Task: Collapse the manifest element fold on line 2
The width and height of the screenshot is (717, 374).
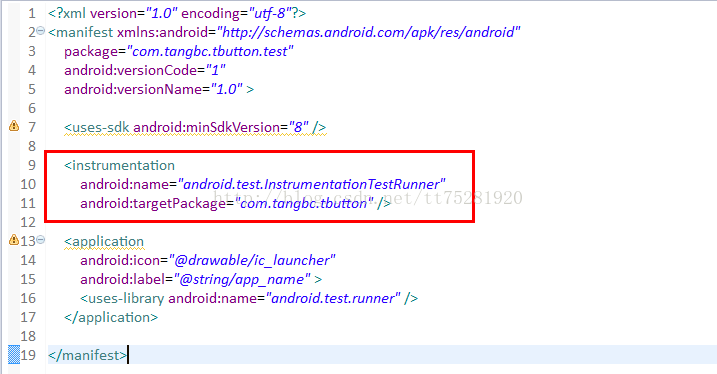Action: (x=41, y=31)
